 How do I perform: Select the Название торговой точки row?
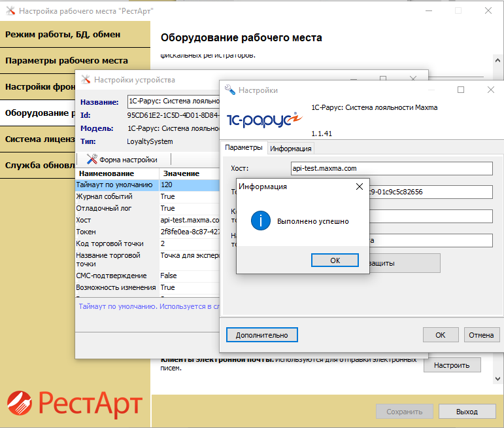pyautogui.click(x=147, y=259)
